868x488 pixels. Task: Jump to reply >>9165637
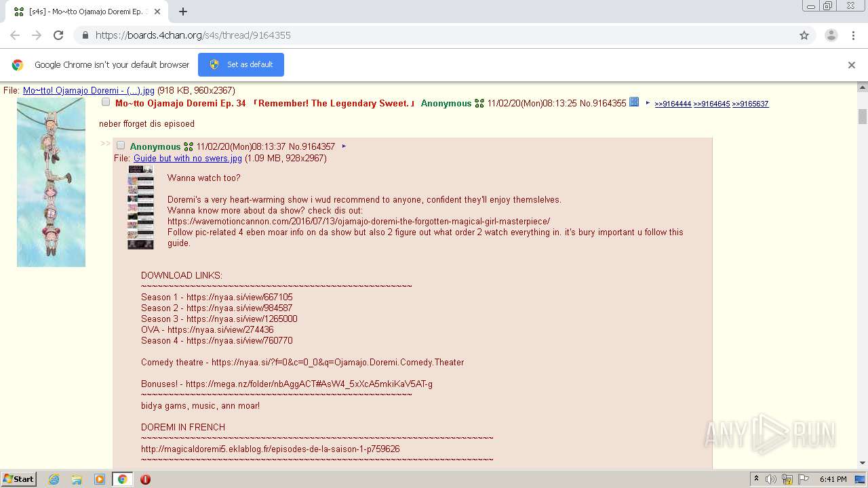click(750, 104)
